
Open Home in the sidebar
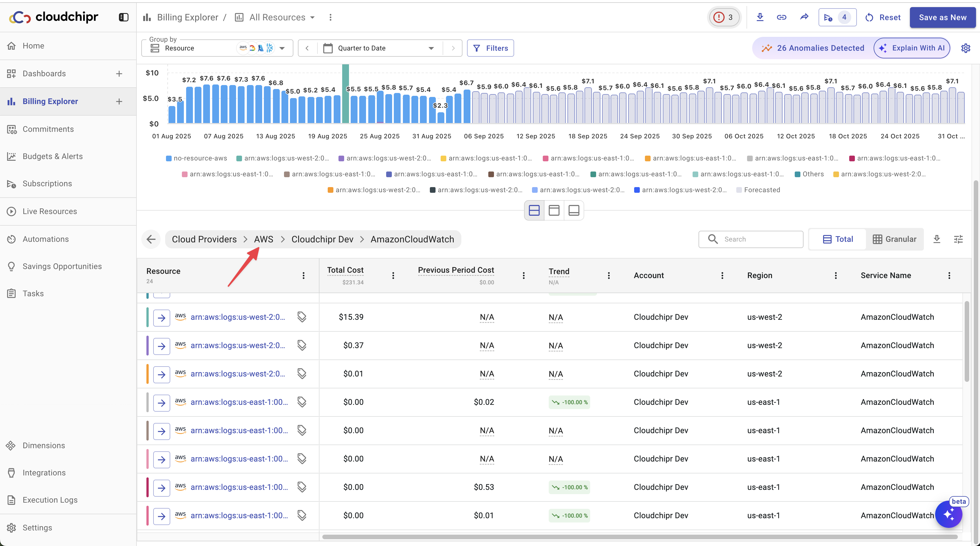tap(68, 46)
